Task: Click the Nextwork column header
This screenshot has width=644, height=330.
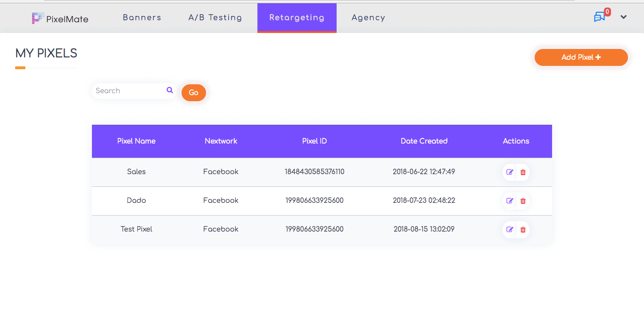Action: coord(221,141)
